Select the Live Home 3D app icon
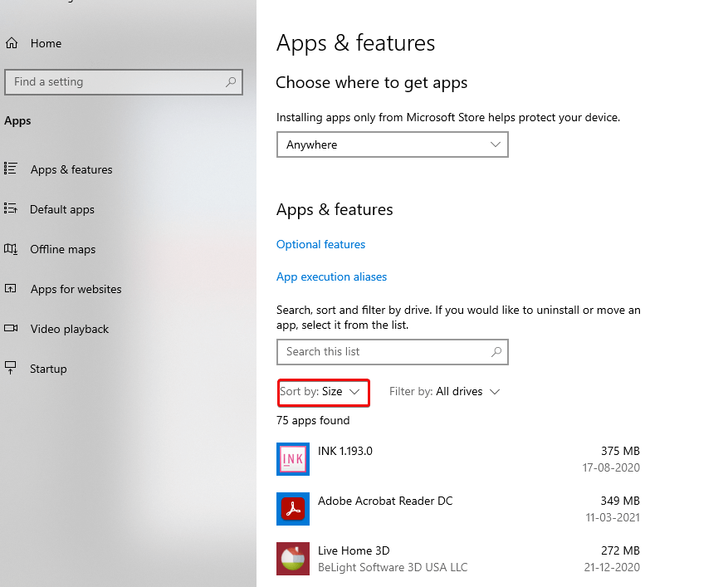 (x=292, y=558)
